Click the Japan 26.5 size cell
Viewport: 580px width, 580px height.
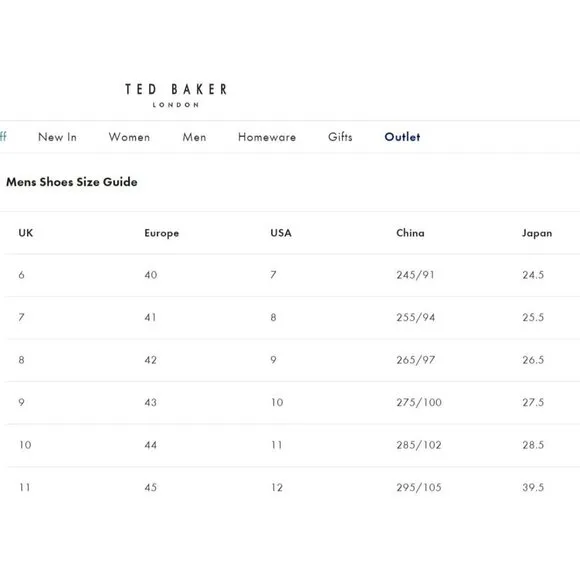(x=533, y=360)
